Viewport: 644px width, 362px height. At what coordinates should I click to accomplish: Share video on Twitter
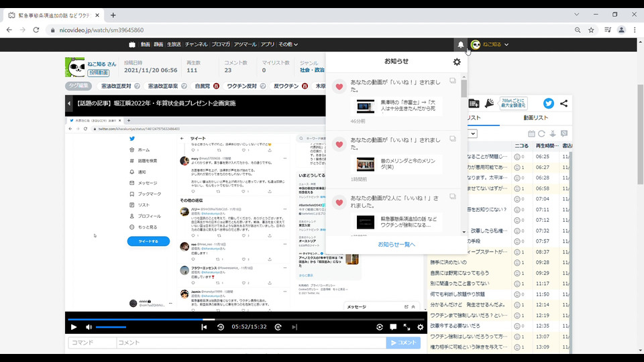[548, 103]
